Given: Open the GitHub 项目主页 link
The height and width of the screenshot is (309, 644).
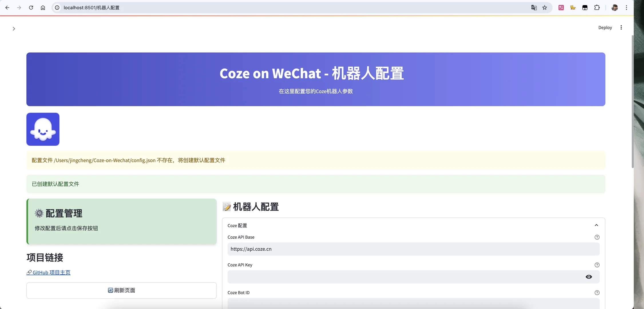Looking at the screenshot, I should pos(48,272).
